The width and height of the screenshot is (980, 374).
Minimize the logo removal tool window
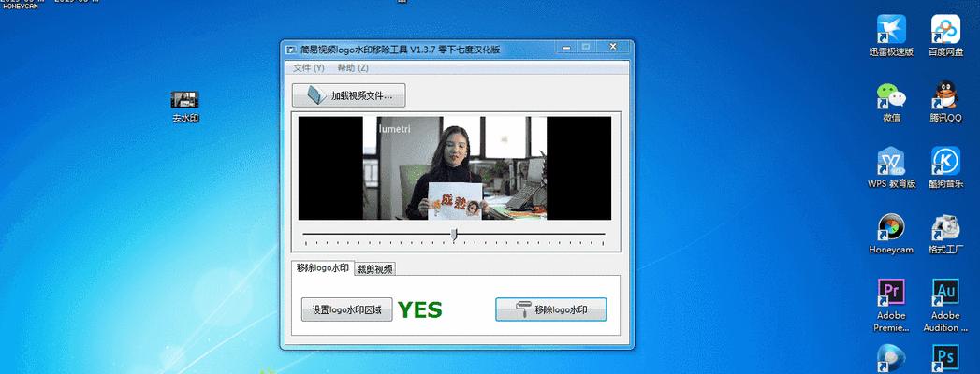coord(564,47)
